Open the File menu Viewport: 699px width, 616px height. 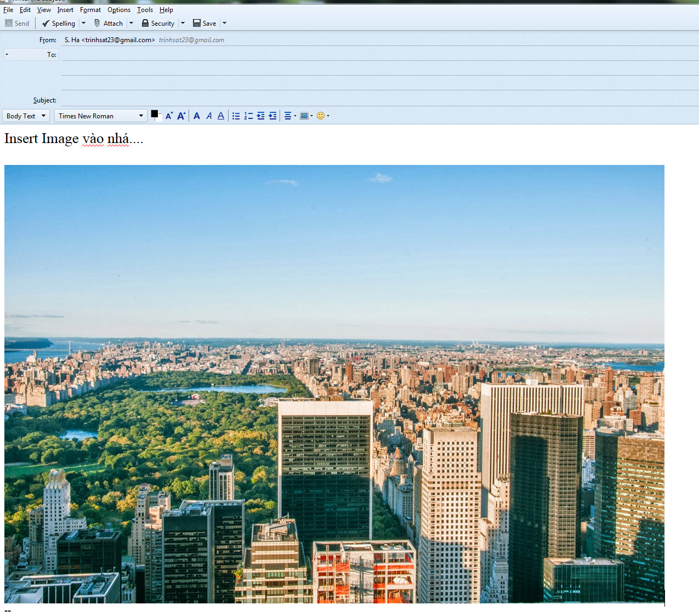pyautogui.click(x=8, y=10)
